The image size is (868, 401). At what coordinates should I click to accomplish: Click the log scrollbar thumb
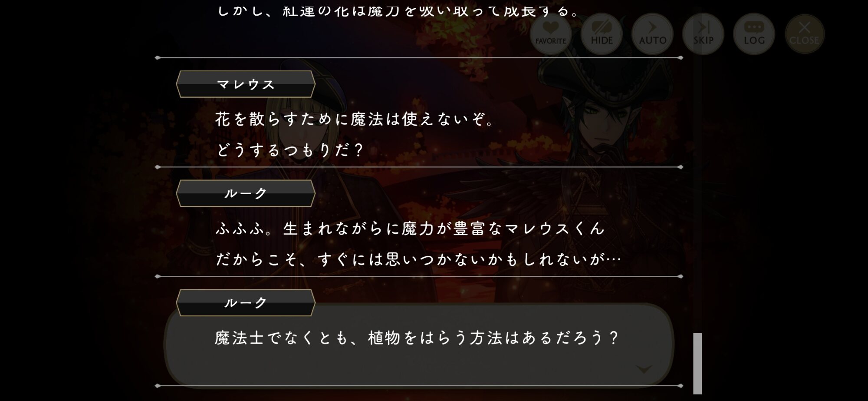click(697, 363)
